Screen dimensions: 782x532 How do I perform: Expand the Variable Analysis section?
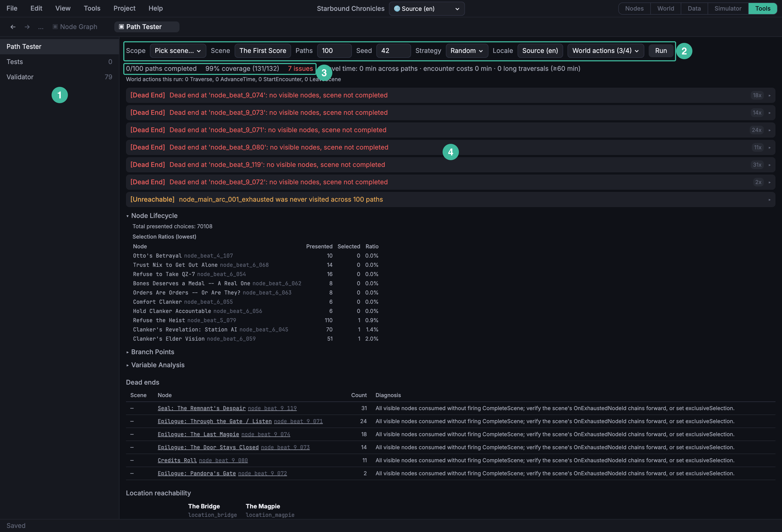155,365
